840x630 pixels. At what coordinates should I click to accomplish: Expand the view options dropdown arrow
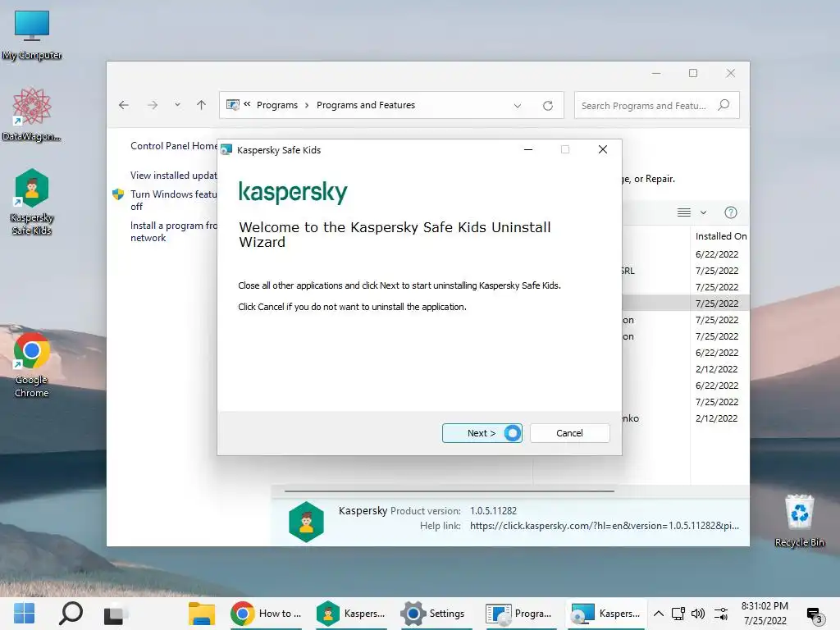tap(703, 212)
